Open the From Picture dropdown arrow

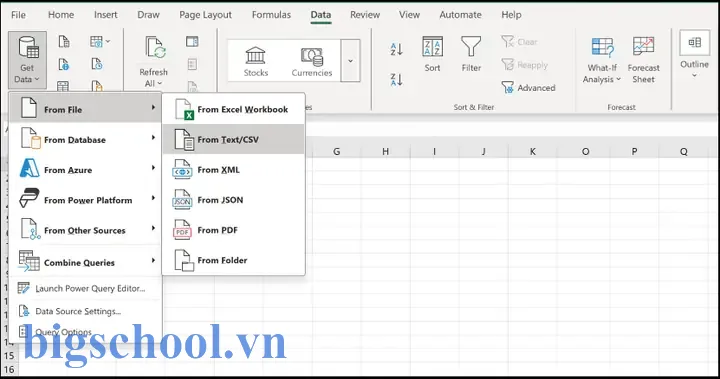(108, 42)
